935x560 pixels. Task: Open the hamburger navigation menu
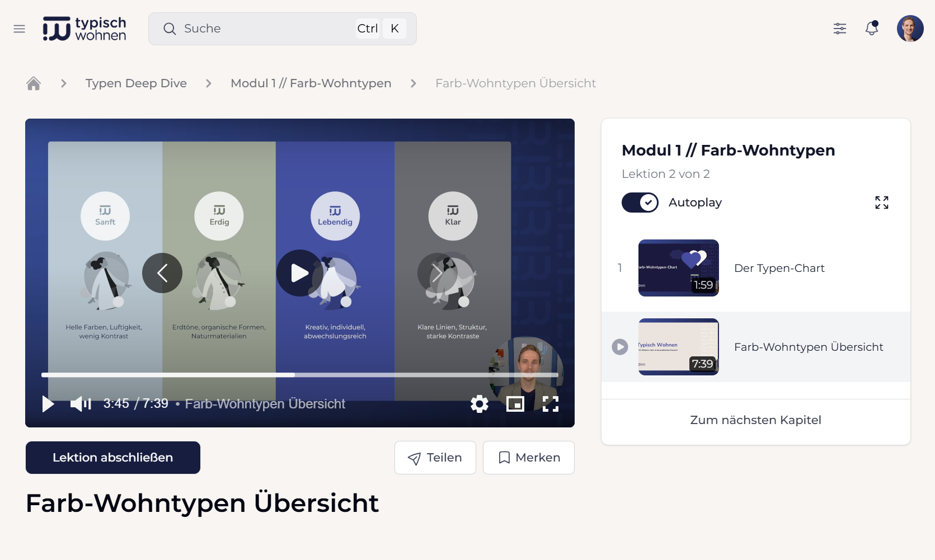[20, 29]
